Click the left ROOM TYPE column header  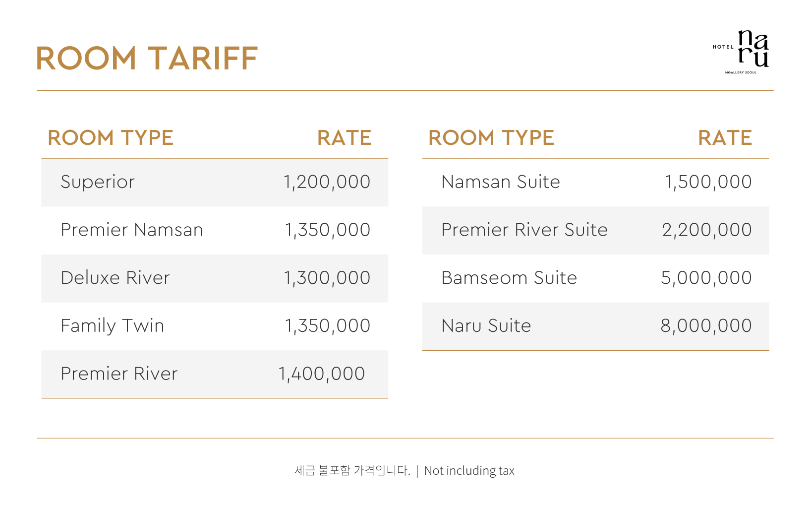pos(111,138)
